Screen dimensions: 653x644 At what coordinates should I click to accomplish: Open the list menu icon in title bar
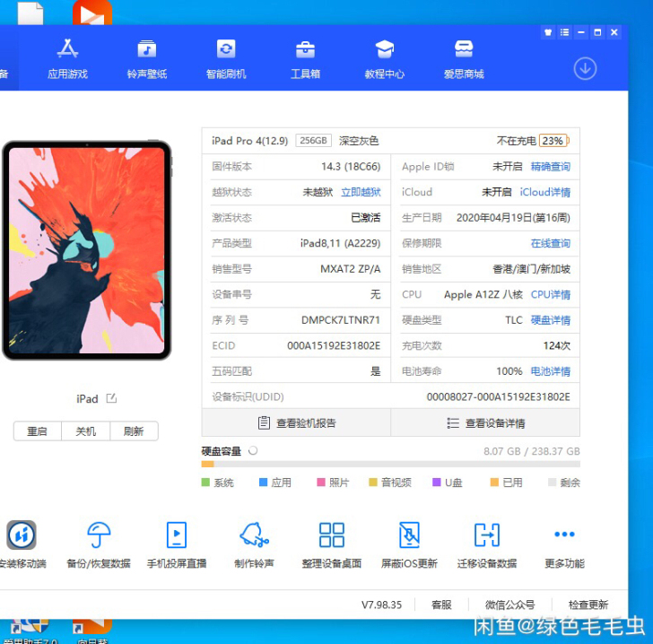coord(564,32)
